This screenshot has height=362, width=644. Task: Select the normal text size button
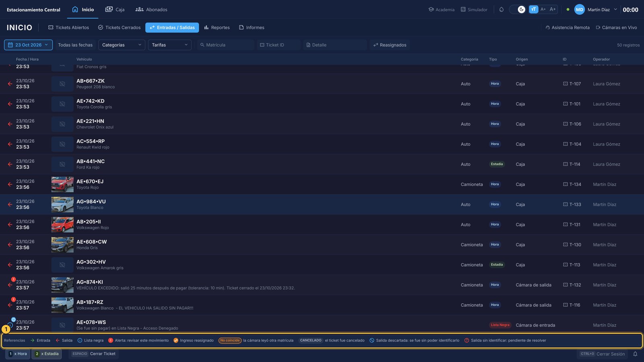pyautogui.click(x=533, y=9)
